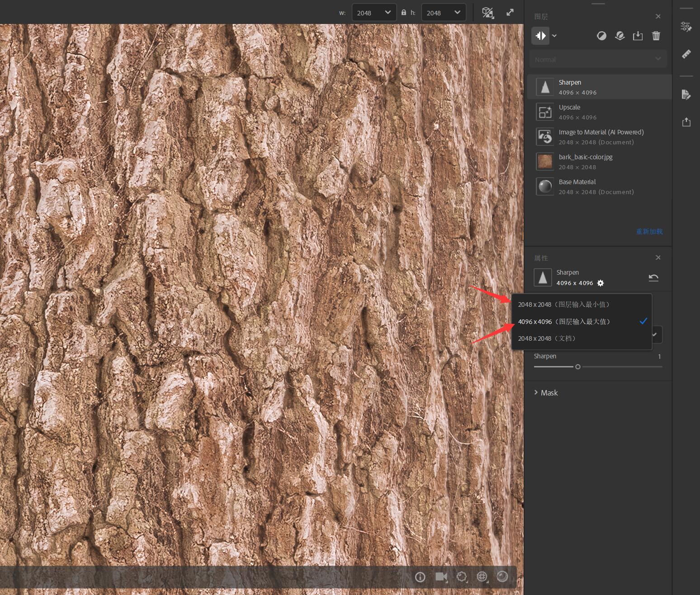Toggle the aspect ratio lock between width and height
Viewport: 700px width, 595px height.
click(403, 12)
